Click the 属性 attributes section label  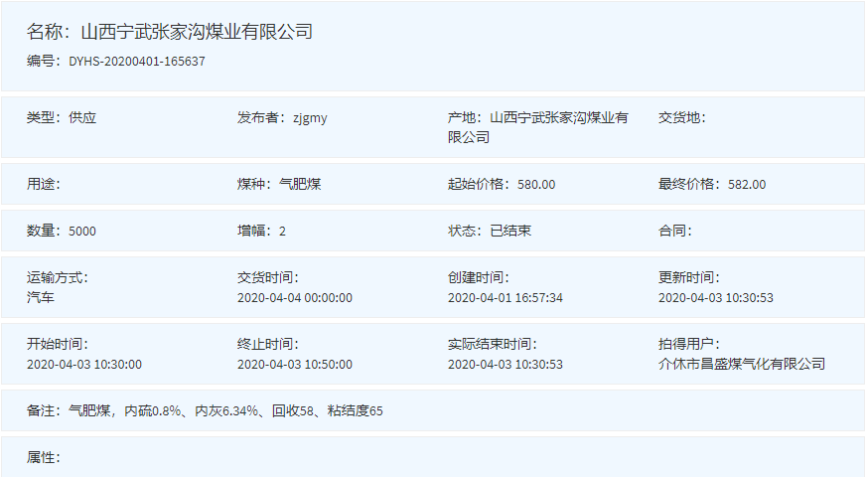pos(44,457)
